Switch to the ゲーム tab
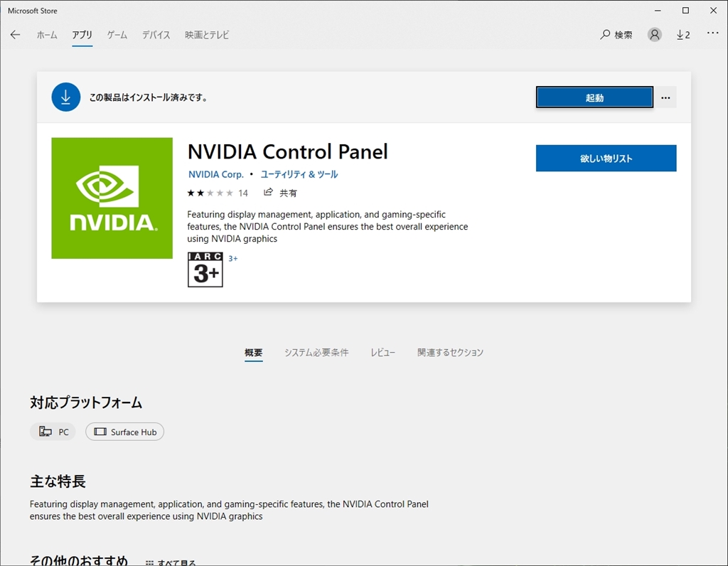 click(x=117, y=35)
